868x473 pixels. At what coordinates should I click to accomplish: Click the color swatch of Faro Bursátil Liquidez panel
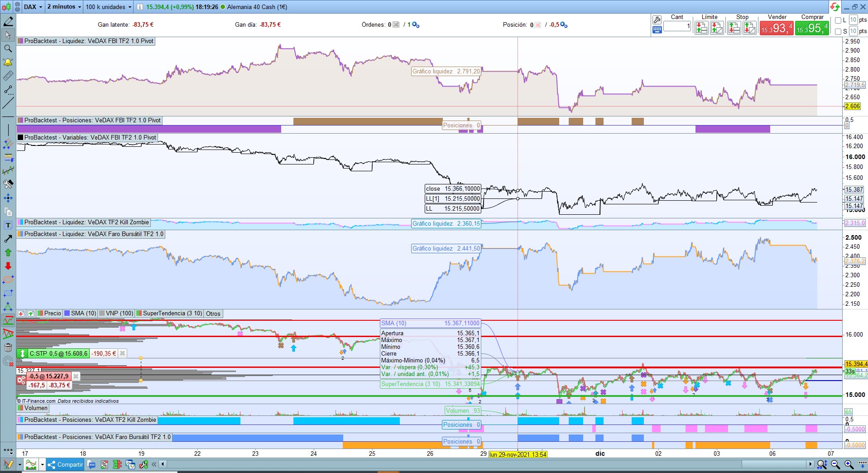click(x=20, y=234)
